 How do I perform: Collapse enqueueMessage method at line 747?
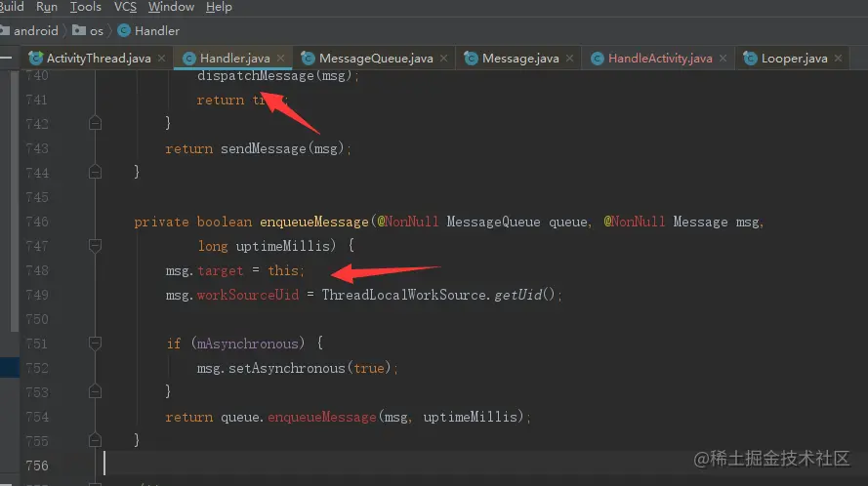click(x=96, y=245)
